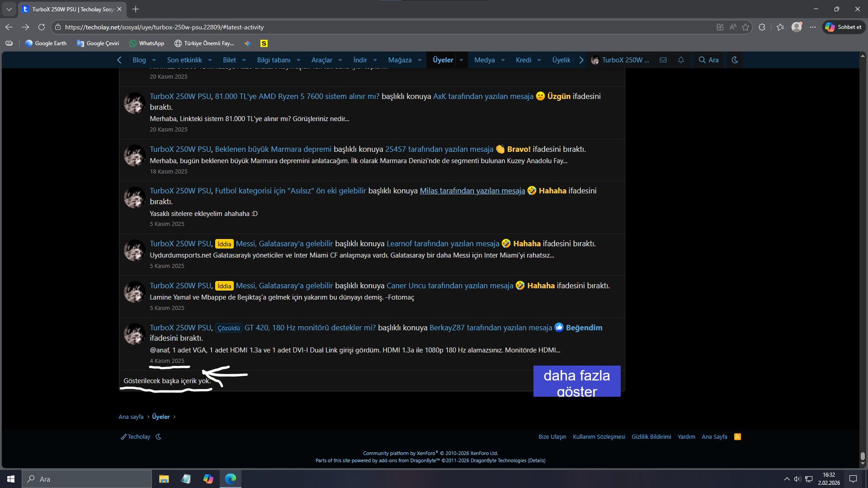Open the taskbar volume icon
Viewport: 868px width, 488px height.
pos(797,479)
